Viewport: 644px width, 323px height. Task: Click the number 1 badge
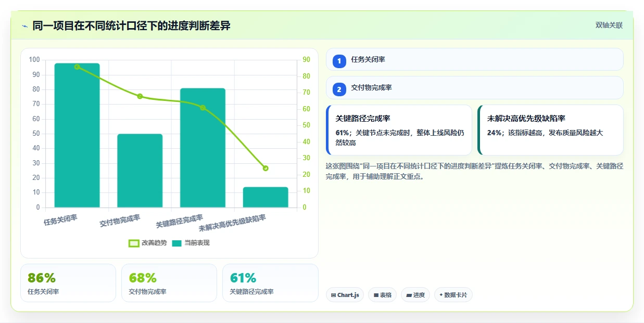[339, 61]
